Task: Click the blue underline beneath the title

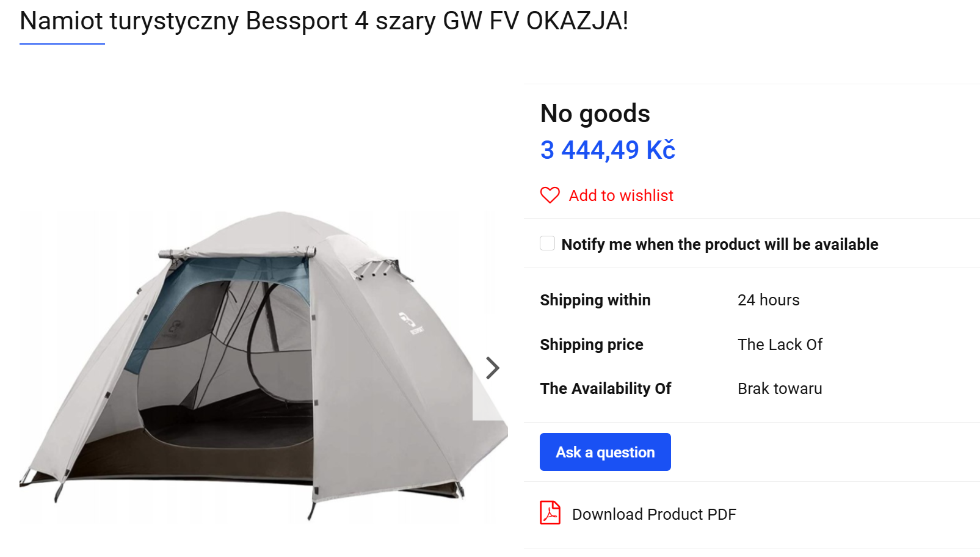Action: pos(62,44)
